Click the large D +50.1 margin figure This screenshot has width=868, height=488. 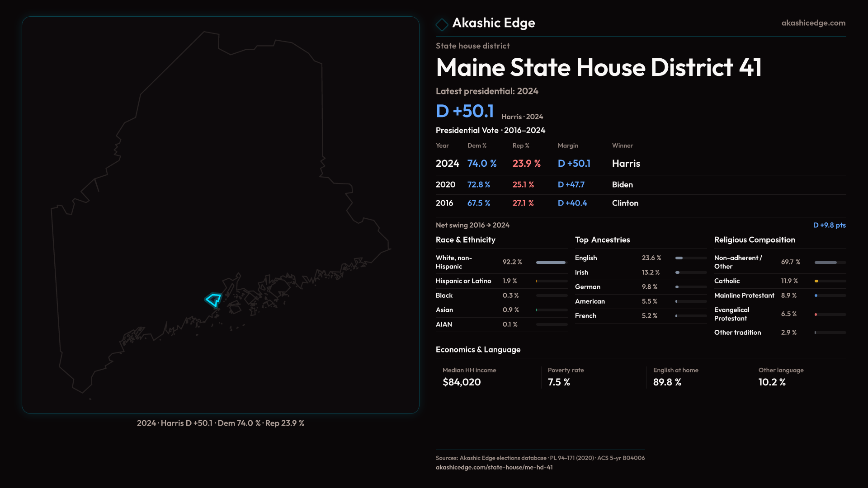pyautogui.click(x=465, y=111)
